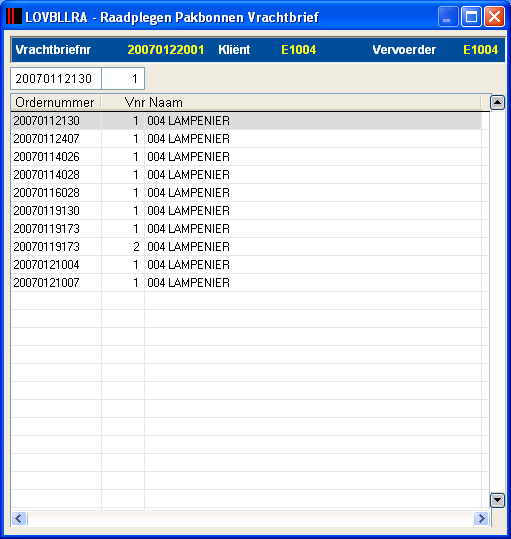Click the LOVBLLRA application icon in title bar
The height and width of the screenshot is (539, 511).
coord(14,16)
